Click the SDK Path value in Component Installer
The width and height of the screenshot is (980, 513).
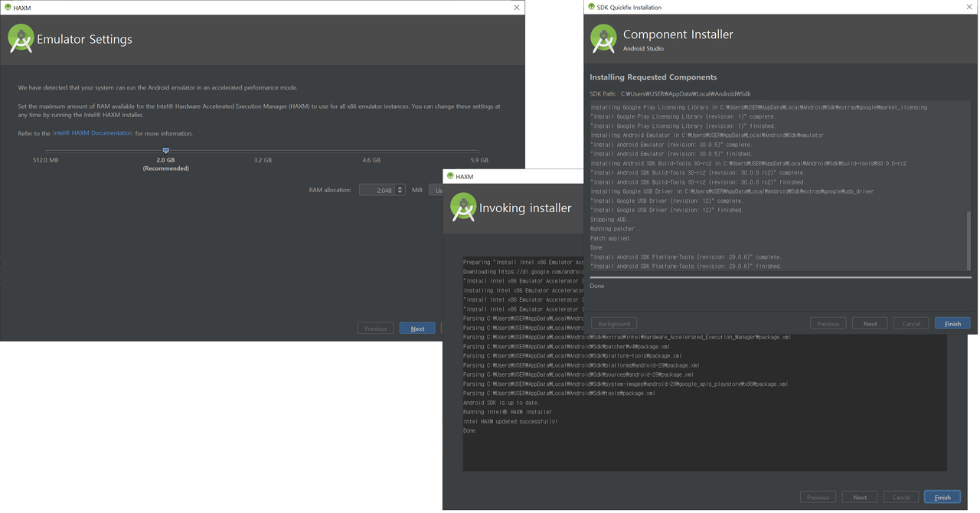coord(685,93)
